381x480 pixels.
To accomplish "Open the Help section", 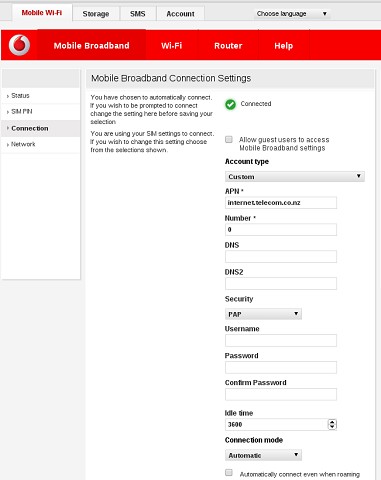I will [284, 46].
